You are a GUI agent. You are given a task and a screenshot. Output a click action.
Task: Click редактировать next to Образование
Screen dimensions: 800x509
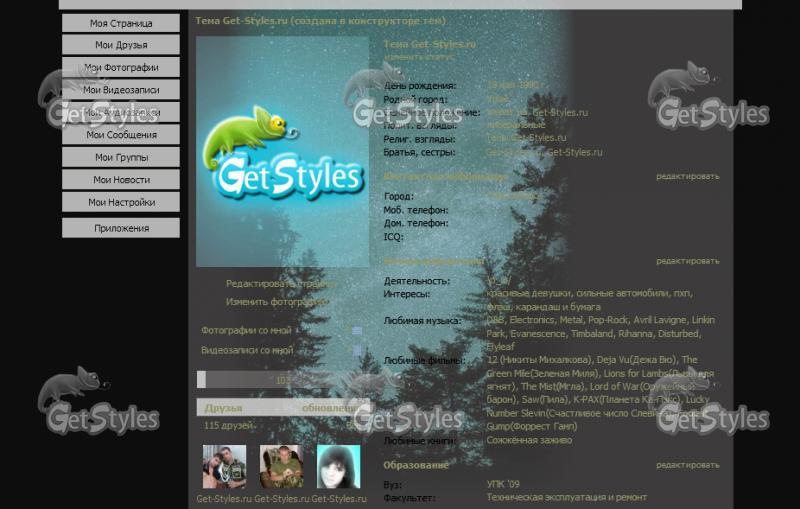coord(687,465)
